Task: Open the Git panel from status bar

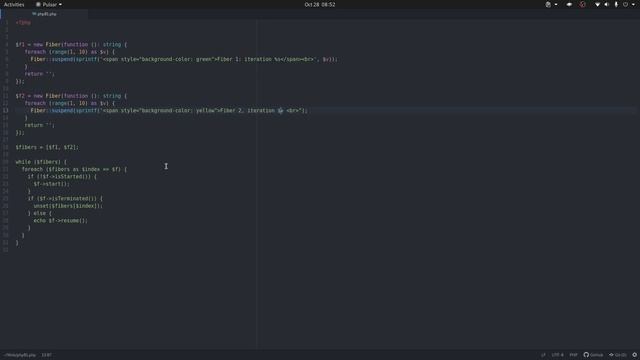Action: click(618, 355)
